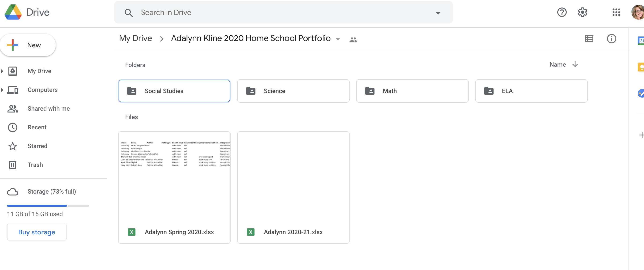Click the Search in Drive field
The width and height of the screenshot is (644, 270).
point(275,12)
